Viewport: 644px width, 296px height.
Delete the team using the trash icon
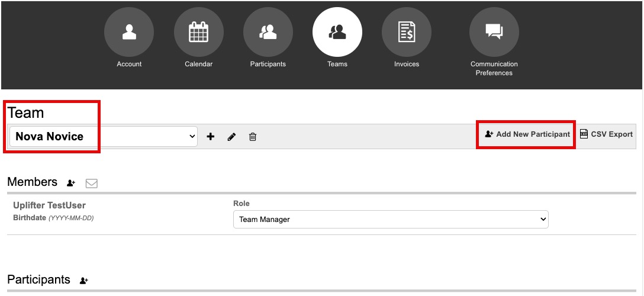tap(253, 137)
